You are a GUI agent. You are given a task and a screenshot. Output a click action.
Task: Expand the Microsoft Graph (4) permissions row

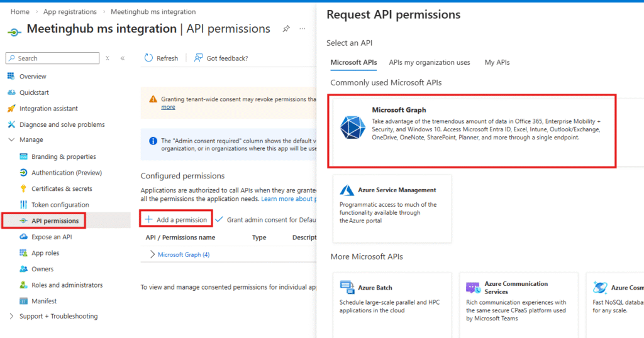point(152,254)
